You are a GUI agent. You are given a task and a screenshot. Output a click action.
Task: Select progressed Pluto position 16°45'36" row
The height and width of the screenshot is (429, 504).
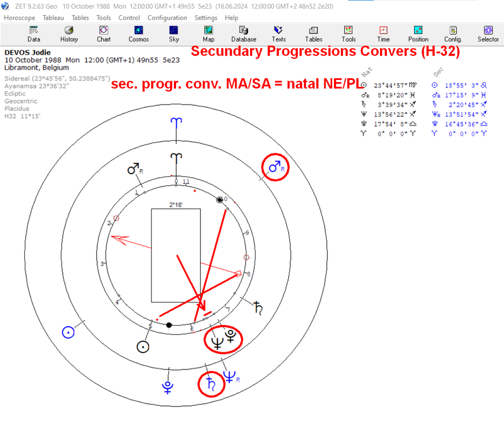[x=459, y=124]
